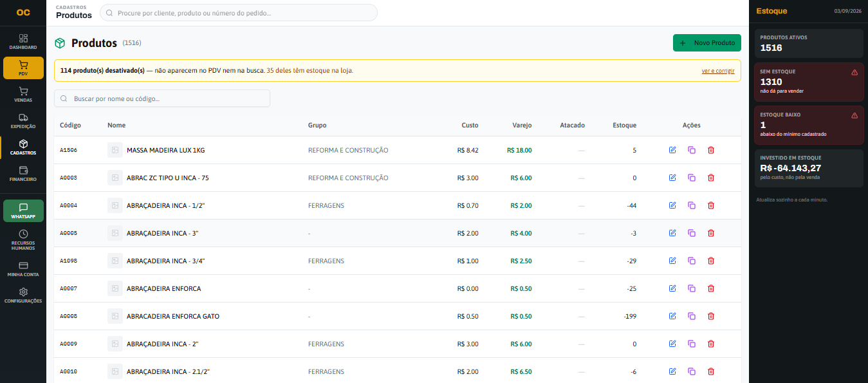Viewport: 868px width, 383px height.
Task: Edit product MASSA MADEIRA LUX 1KG
Action: pos(672,150)
